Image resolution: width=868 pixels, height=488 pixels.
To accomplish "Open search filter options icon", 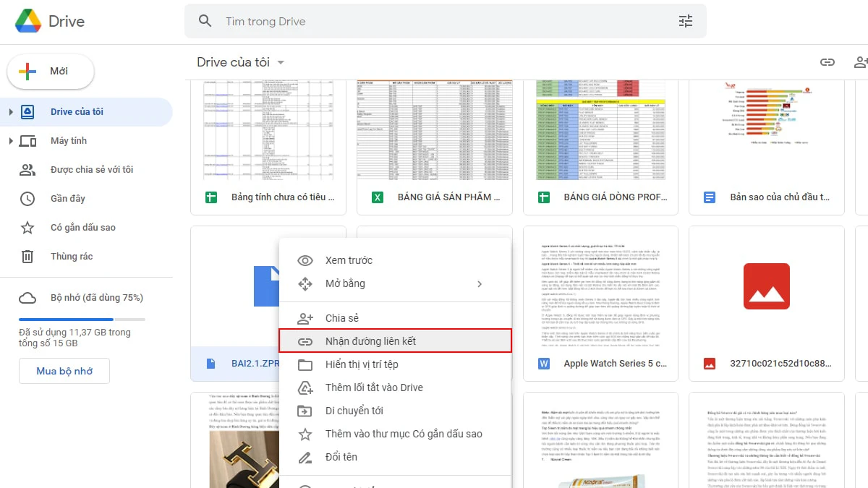I will (686, 22).
